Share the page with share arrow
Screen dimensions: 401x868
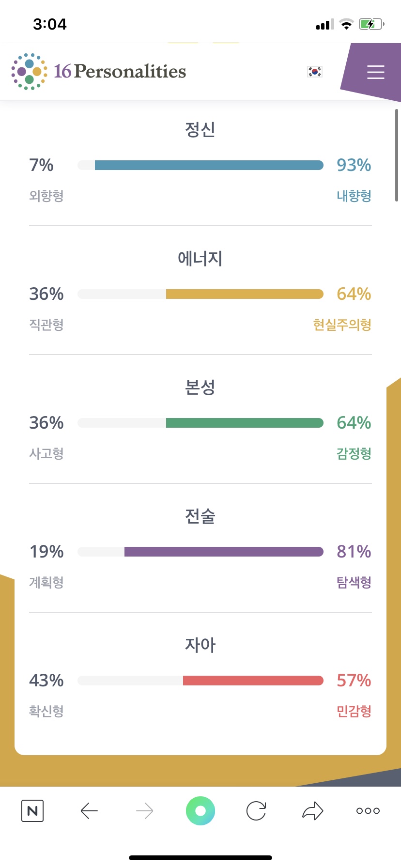coord(312,811)
